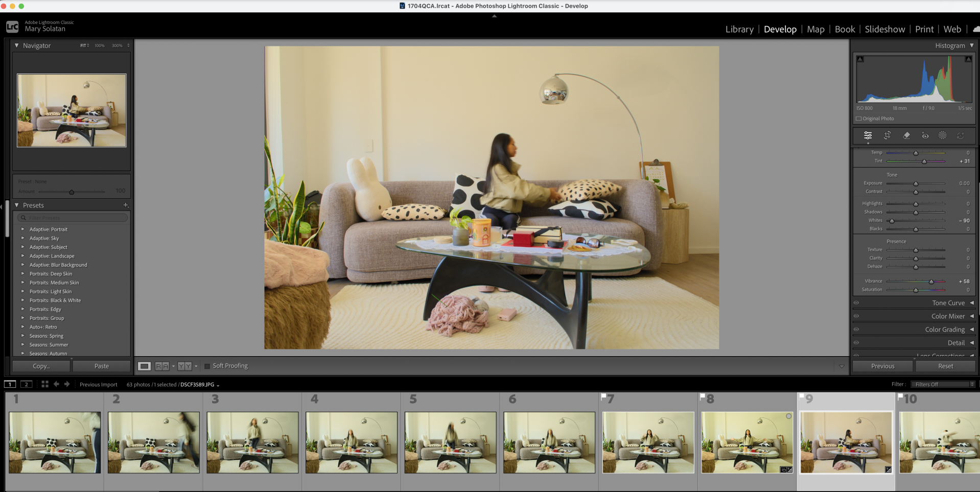Viewport: 980px width, 492px height.
Task: Click develop adjustments badge on thumbnail 9
Action: (888, 470)
